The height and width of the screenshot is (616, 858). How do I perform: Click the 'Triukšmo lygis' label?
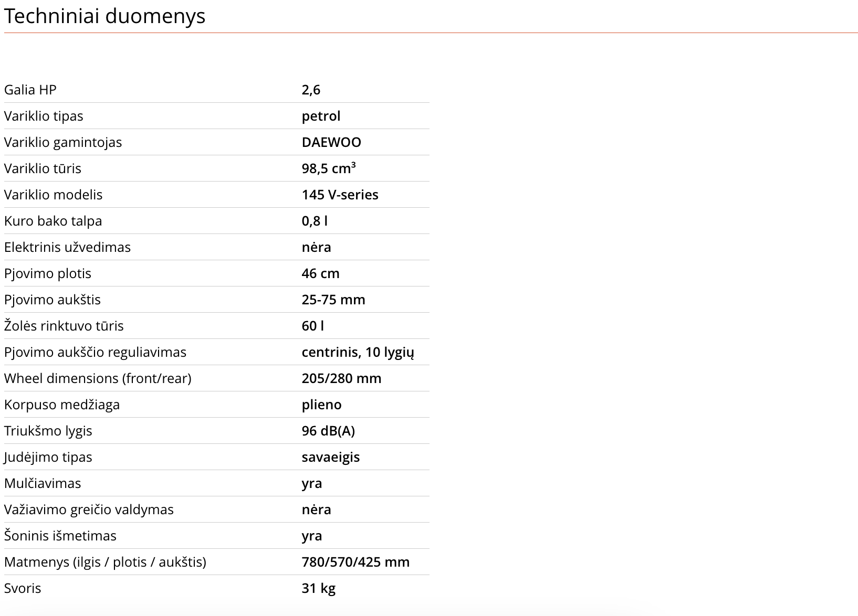point(48,431)
